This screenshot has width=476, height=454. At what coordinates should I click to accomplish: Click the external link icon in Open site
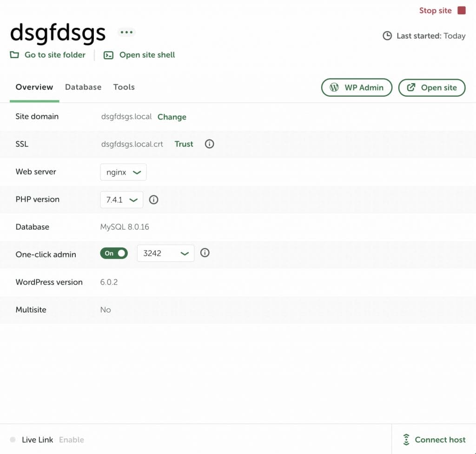411,87
